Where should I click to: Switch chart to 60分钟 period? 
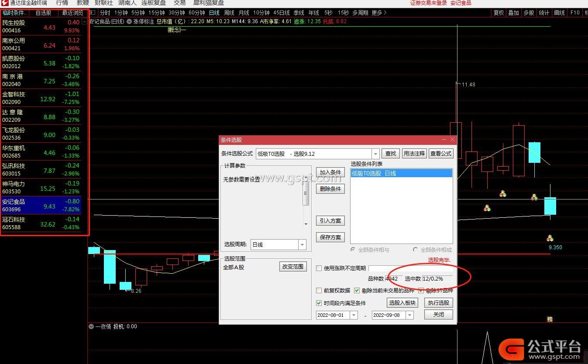[x=197, y=13]
